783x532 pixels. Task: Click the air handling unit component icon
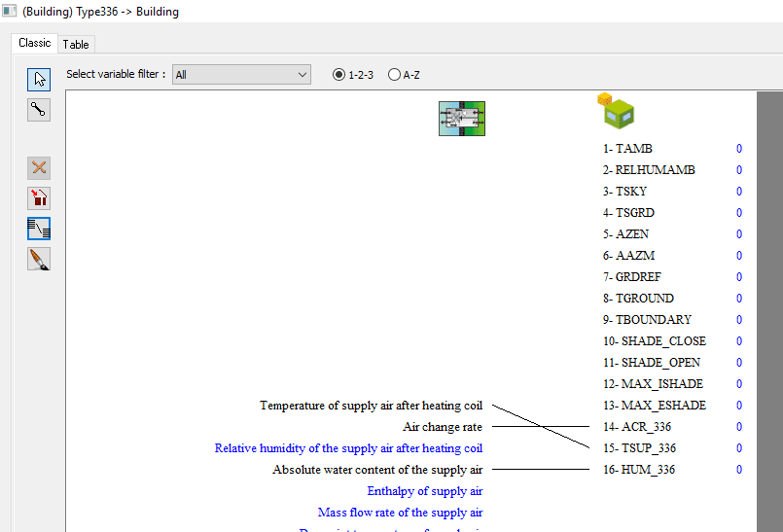(461, 118)
